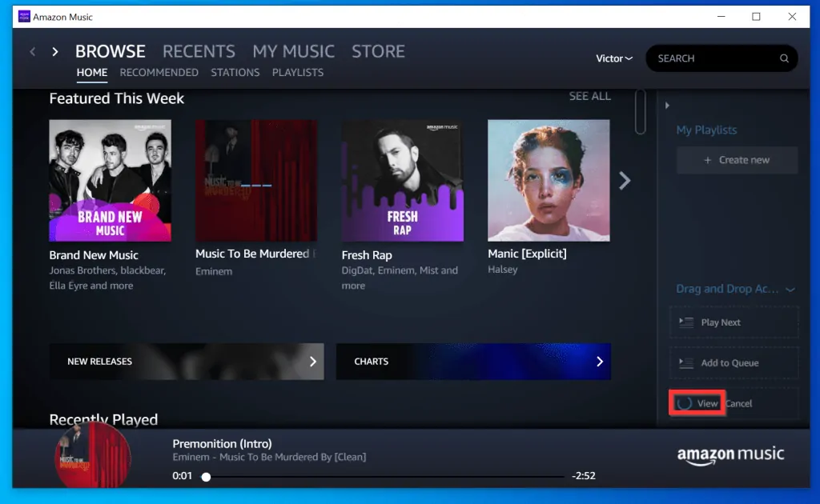The width and height of the screenshot is (820, 504).
Task: Maximize the Amazon Music window
Action: point(756,17)
